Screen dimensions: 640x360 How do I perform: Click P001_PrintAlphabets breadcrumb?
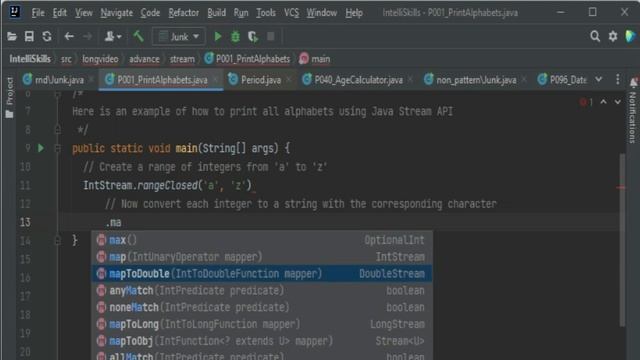coord(247,59)
